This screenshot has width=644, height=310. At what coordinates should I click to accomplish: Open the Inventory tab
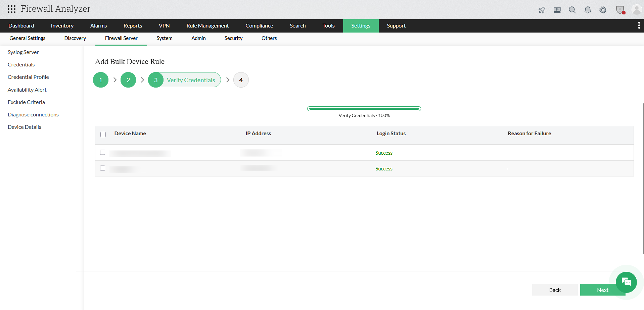click(x=62, y=26)
